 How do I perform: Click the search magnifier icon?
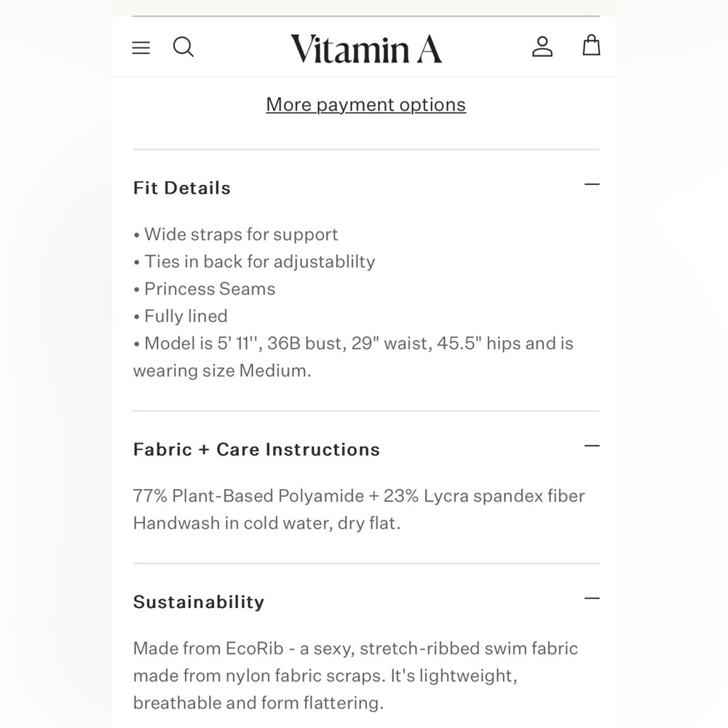point(183,47)
